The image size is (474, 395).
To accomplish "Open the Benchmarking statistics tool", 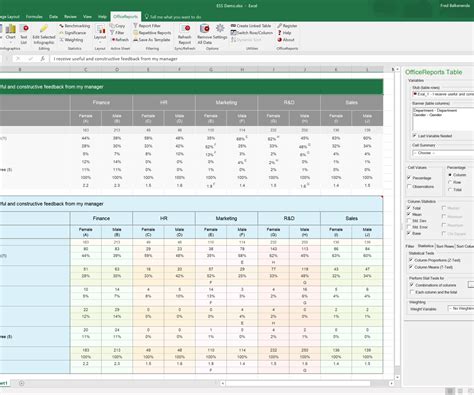I will pos(75,26).
